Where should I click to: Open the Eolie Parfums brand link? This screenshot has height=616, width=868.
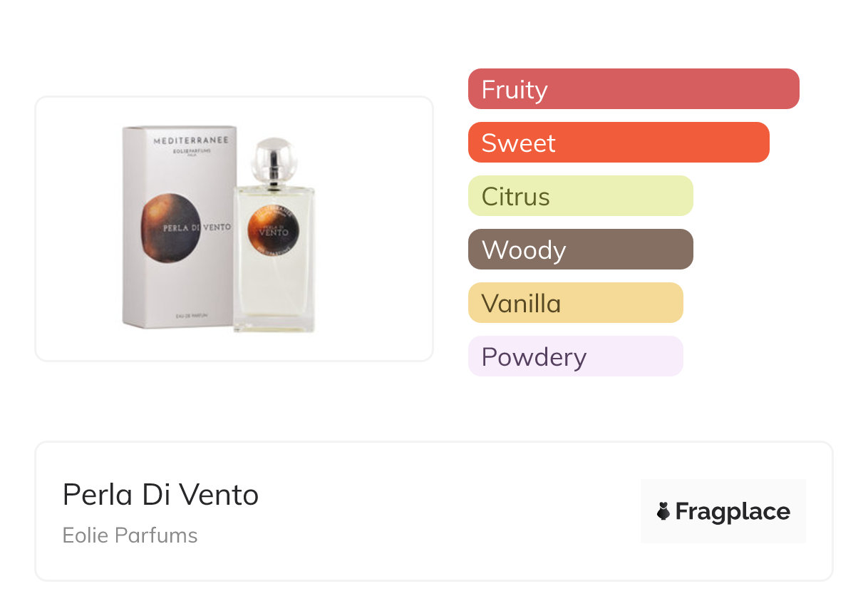tap(130, 535)
